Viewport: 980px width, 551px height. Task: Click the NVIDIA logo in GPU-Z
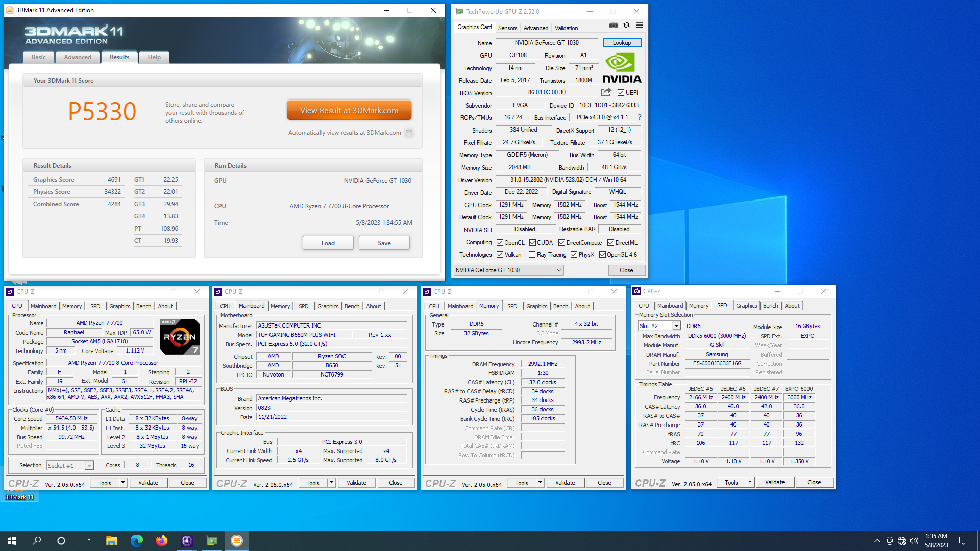622,68
